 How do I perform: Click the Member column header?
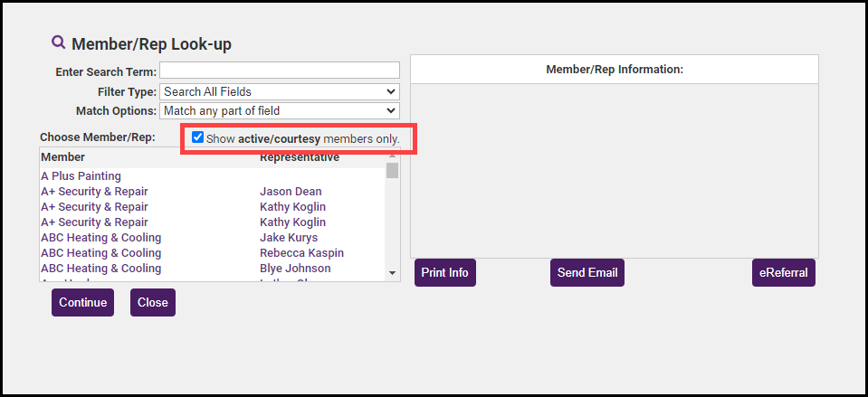point(62,157)
